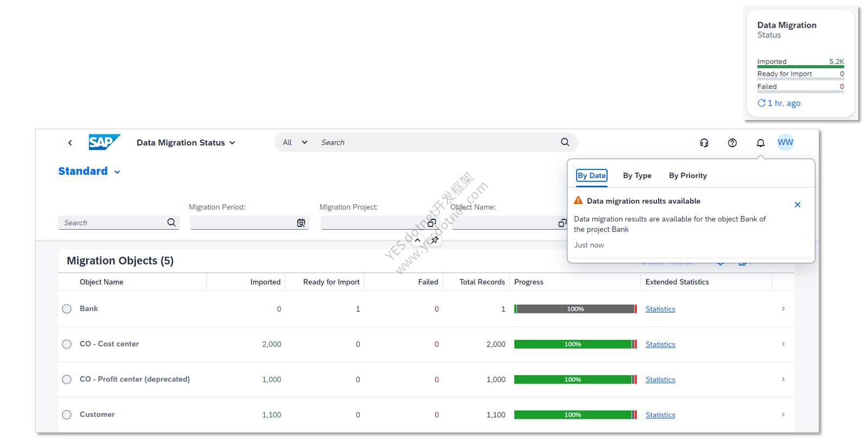The image size is (868, 442).
Task: Click the notifications bell icon
Action: click(761, 143)
